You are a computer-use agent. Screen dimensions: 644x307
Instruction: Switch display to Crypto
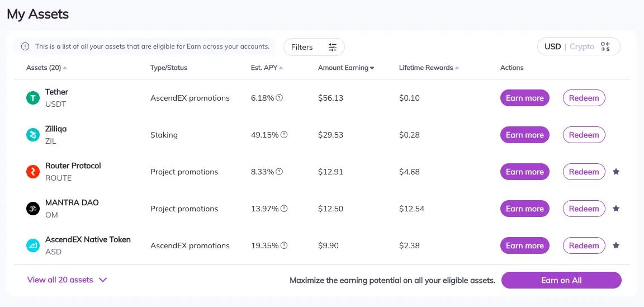pyautogui.click(x=581, y=46)
